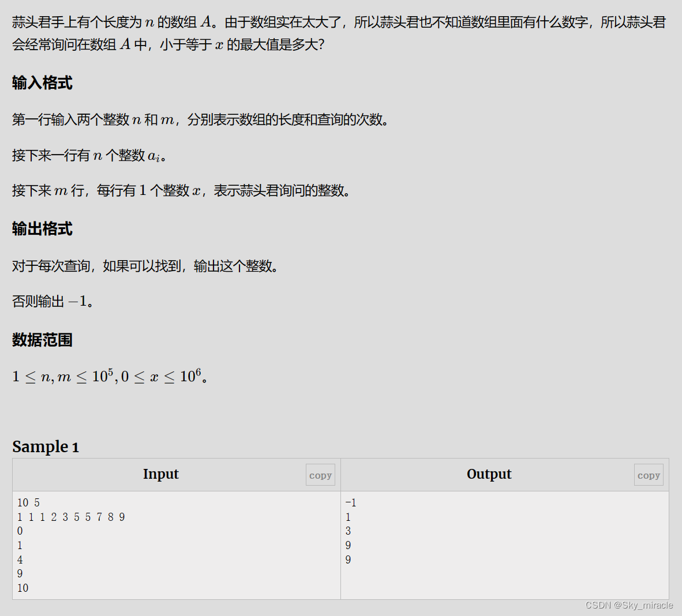Click the Sample 1 heading
Image resolution: width=682 pixels, height=616 pixels.
tap(46, 446)
